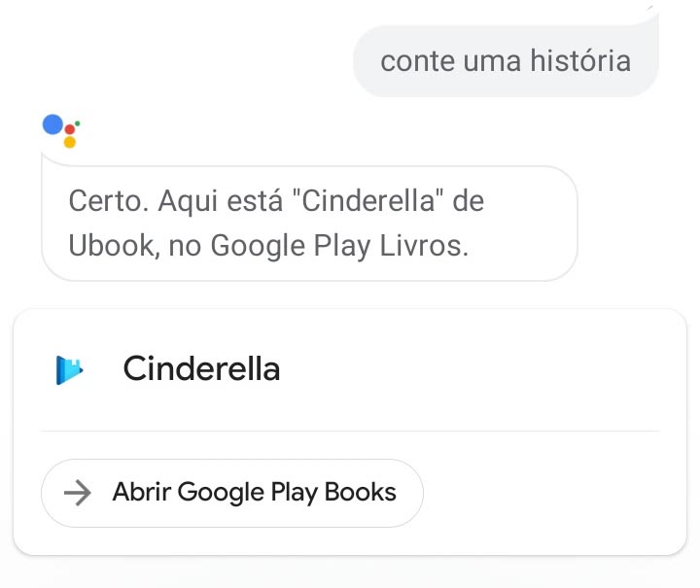Screen dimensions: 700x588
Task: Click the word "Books" in the button label
Action: coord(360,492)
